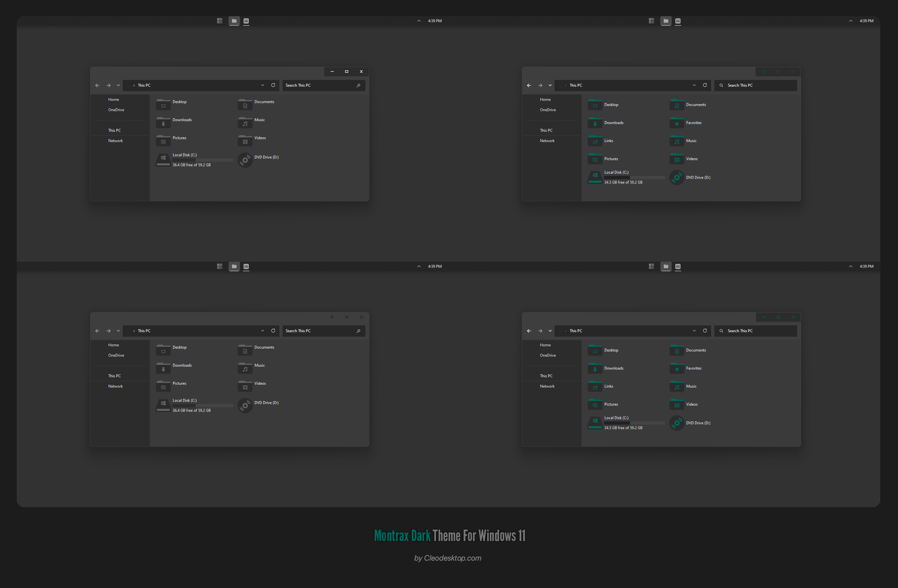The height and width of the screenshot is (588, 898).
Task: Select Network in the bottom-right window's sidebar
Action: coord(547,386)
